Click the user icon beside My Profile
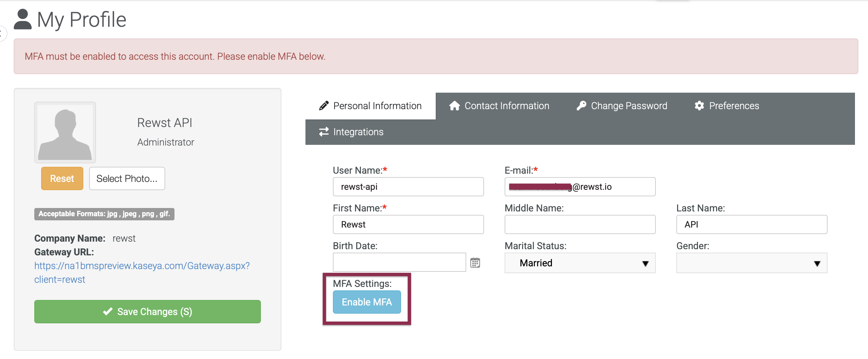 (x=23, y=19)
